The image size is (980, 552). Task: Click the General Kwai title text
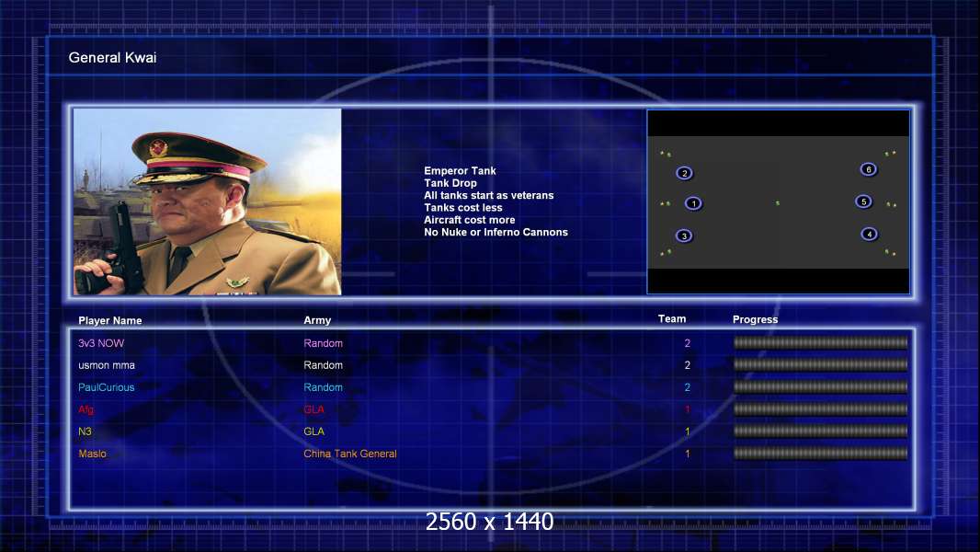pos(112,58)
